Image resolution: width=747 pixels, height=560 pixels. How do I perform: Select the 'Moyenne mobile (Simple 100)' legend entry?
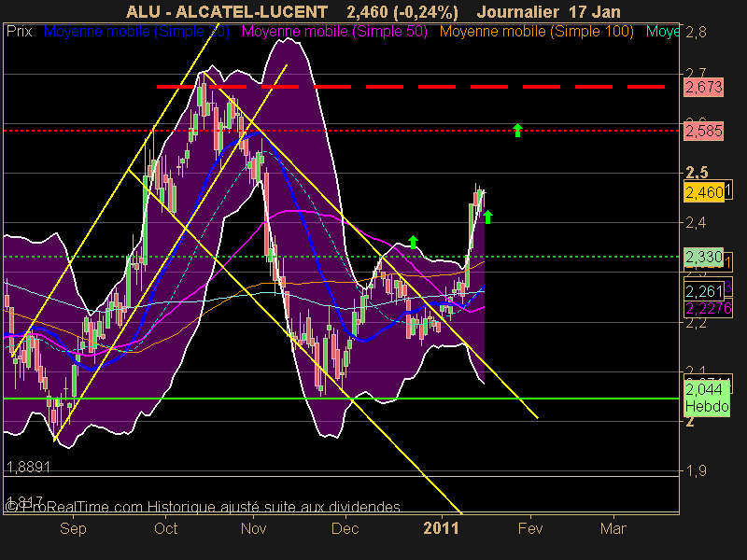pyautogui.click(x=536, y=32)
